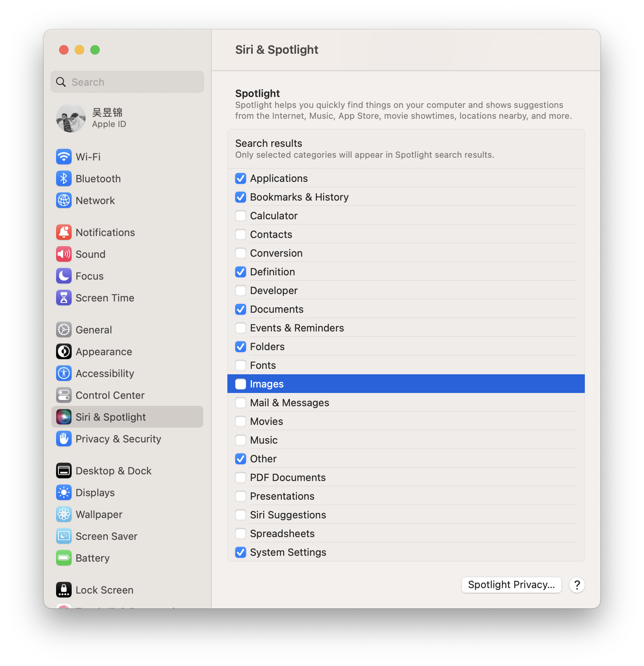Close the System Settings window

64,50
